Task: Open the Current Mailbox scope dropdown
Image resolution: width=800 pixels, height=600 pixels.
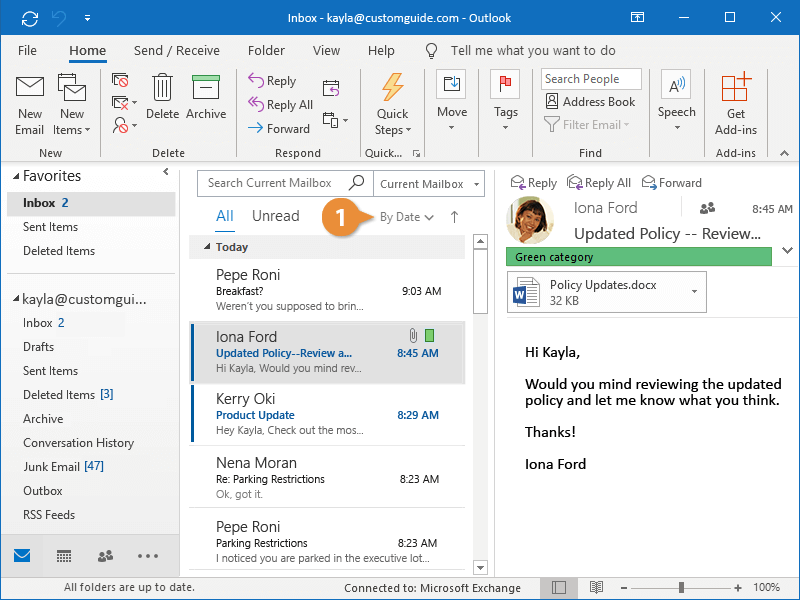Action: pyautogui.click(x=429, y=184)
